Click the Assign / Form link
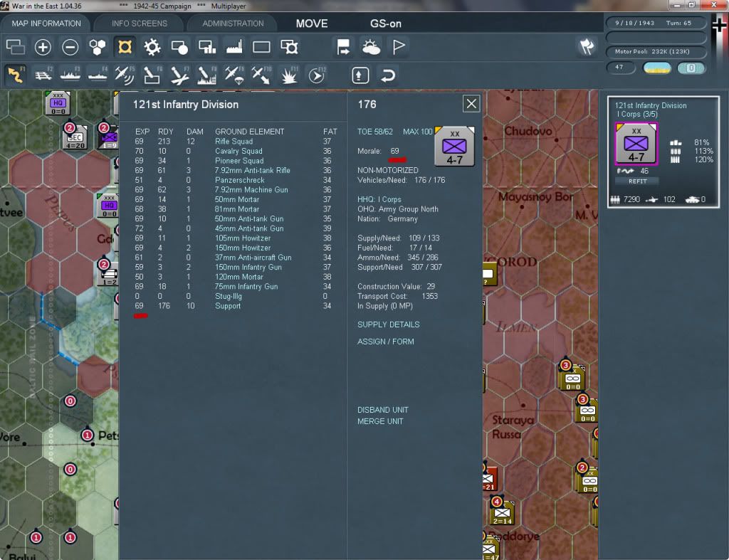The width and height of the screenshot is (729, 560). coord(385,342)
